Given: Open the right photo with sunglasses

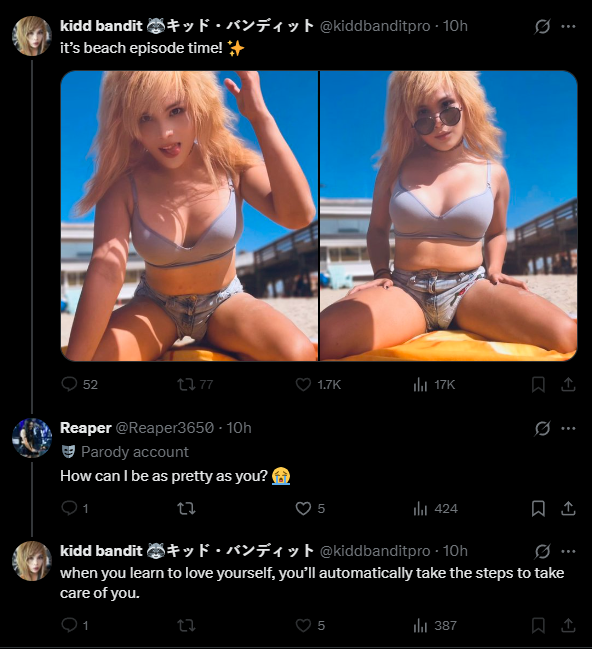Looking at the screenshot, I should coord(449,216).
